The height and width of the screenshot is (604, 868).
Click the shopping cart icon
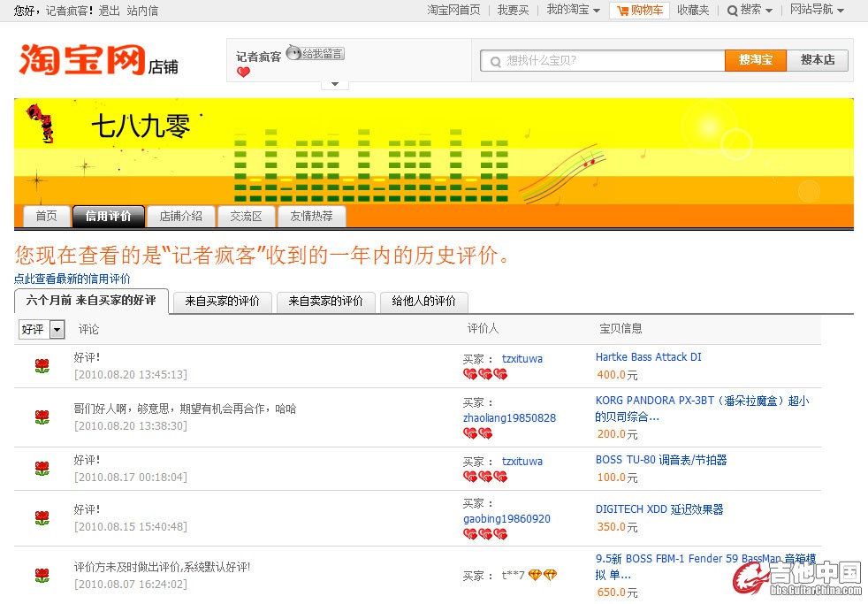tap(623, 11)
